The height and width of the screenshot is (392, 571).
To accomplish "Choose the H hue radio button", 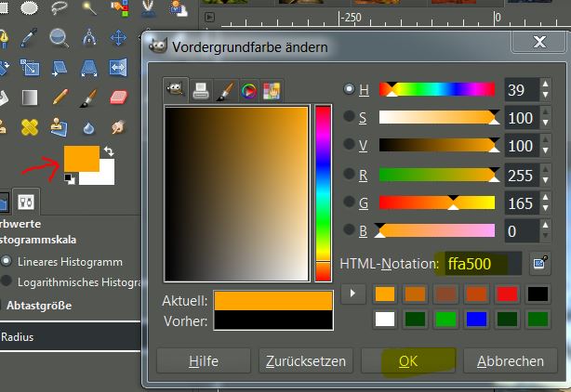I will click(350, 89).
